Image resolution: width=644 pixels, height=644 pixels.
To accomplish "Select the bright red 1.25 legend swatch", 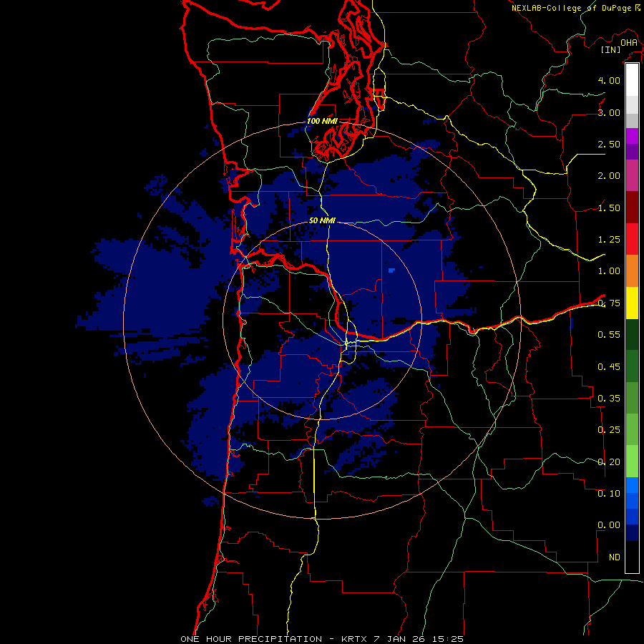I will coord(632,239).
